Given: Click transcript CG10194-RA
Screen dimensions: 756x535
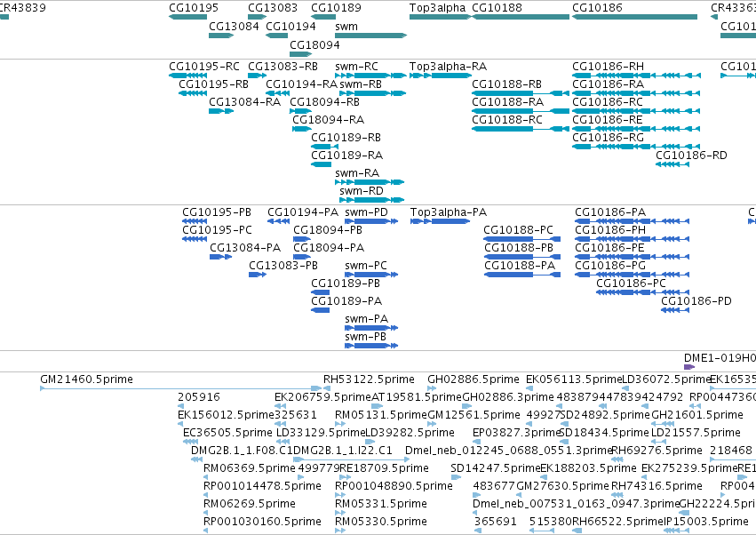Looking at the screenshot, I should click(x=277, y=93).
